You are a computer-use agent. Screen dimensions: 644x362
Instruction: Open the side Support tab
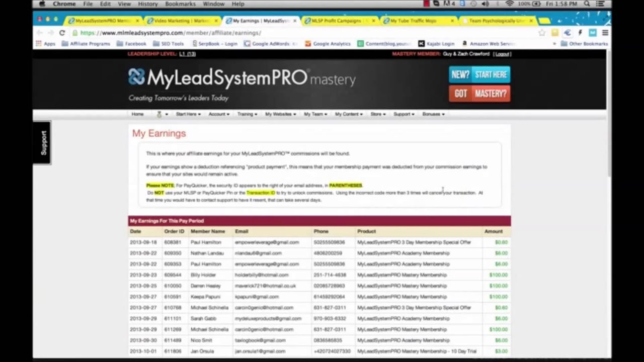click(x=42, y=143)
